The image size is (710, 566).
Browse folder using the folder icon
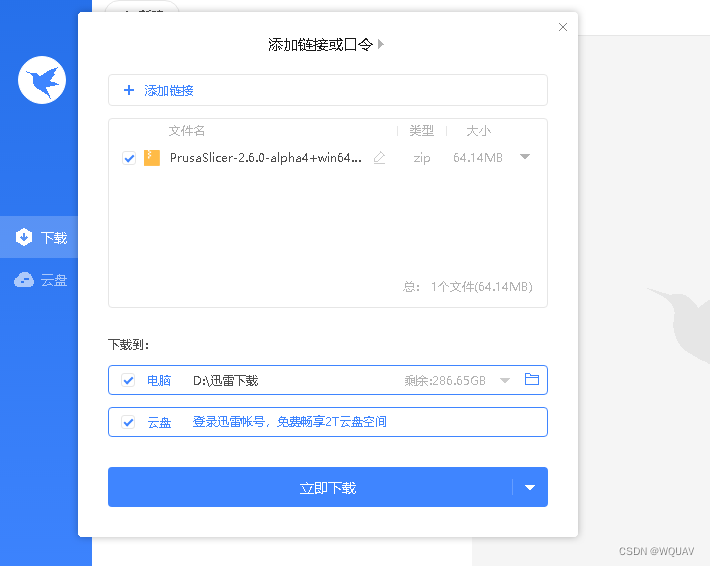pos(532,379)
